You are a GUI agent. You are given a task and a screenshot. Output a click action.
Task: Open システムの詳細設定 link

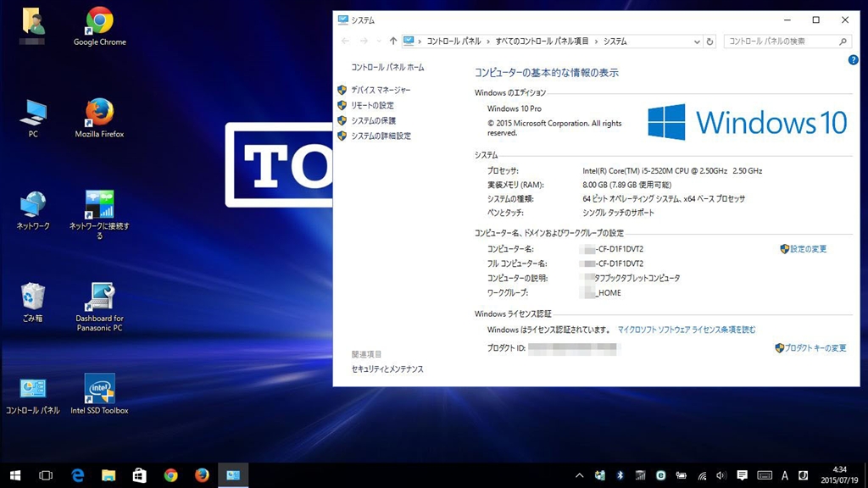(381, 136)
